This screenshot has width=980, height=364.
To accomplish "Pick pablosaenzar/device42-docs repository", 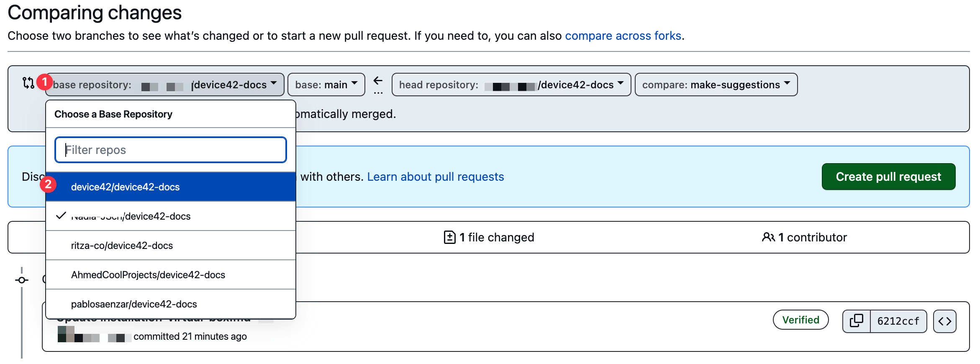I will pos(134,304).
